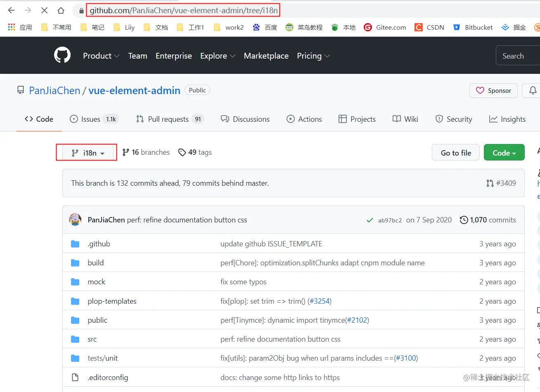Click the GitHub Octocat logo
The width and height of the screenshot is (540, 392).
coord(62,55)
